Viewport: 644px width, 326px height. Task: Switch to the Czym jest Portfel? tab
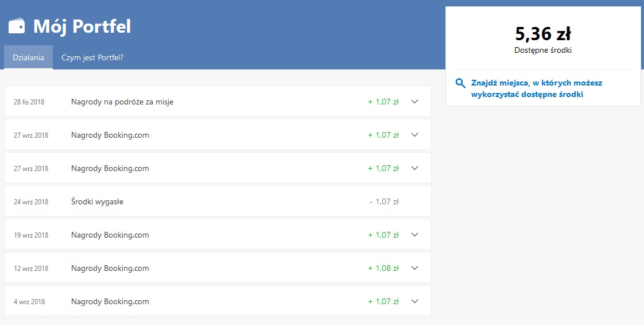pos(92,57)
